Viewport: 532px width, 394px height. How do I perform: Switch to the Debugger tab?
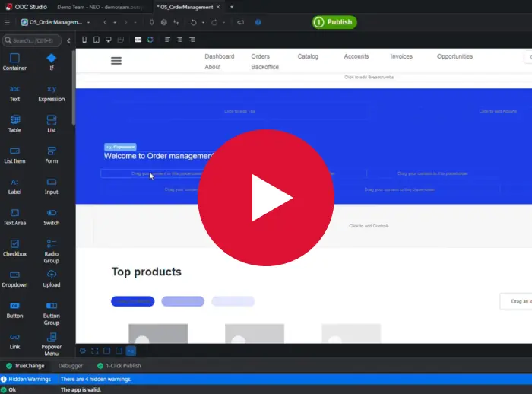point(71,366)
